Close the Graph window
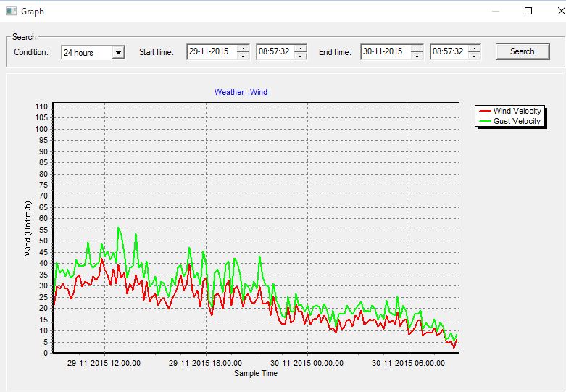566x392 pixels. click(x=562, y=11)
